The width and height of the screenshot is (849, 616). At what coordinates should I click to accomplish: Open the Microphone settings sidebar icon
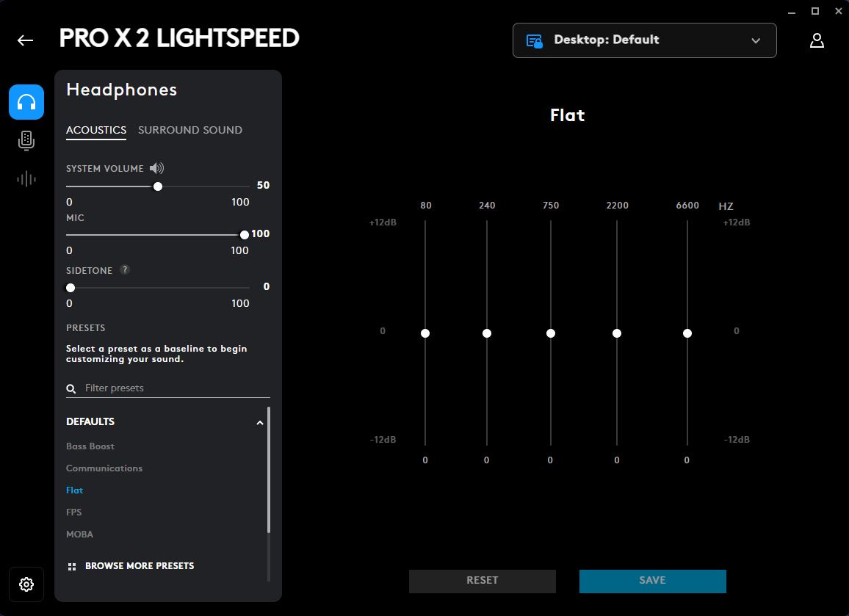pyautogui.click(x=26, y=140)
